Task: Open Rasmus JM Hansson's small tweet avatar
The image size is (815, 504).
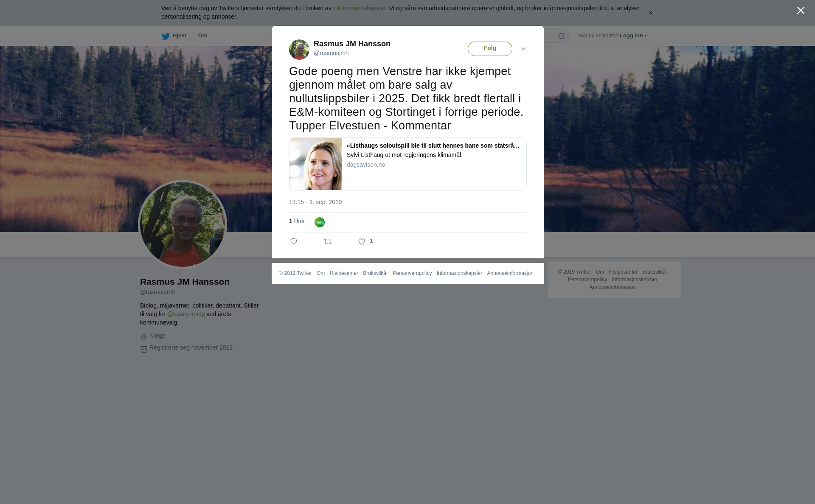Action: coord(299,50)
